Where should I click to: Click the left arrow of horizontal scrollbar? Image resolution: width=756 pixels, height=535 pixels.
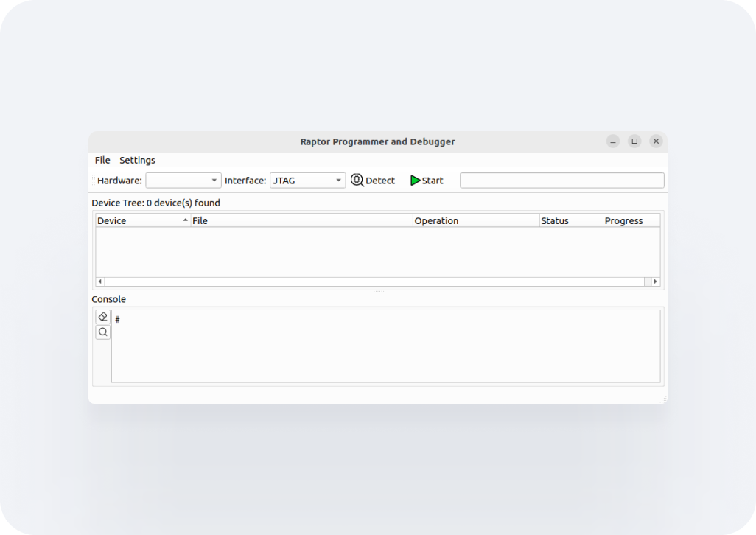[x=100, y=282]
